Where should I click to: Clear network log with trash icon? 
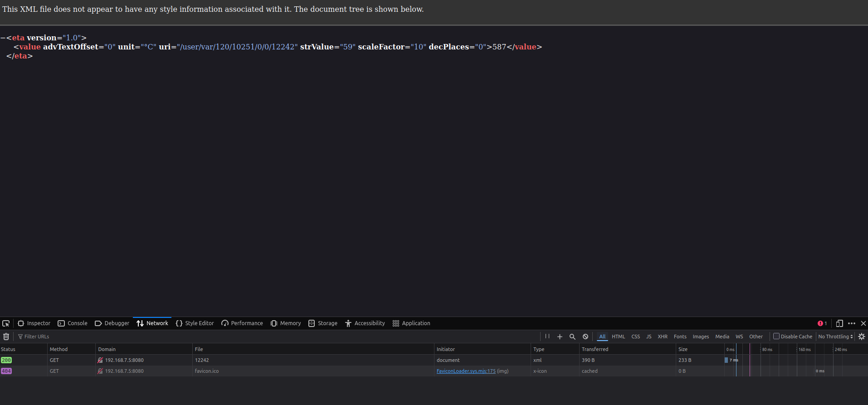(x=6, y=337)
